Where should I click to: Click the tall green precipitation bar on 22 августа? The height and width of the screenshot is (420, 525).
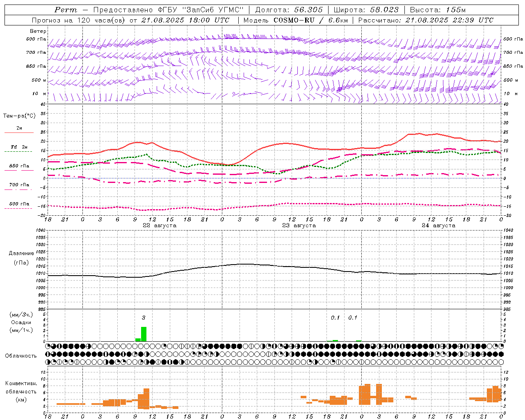coord(144,334)
